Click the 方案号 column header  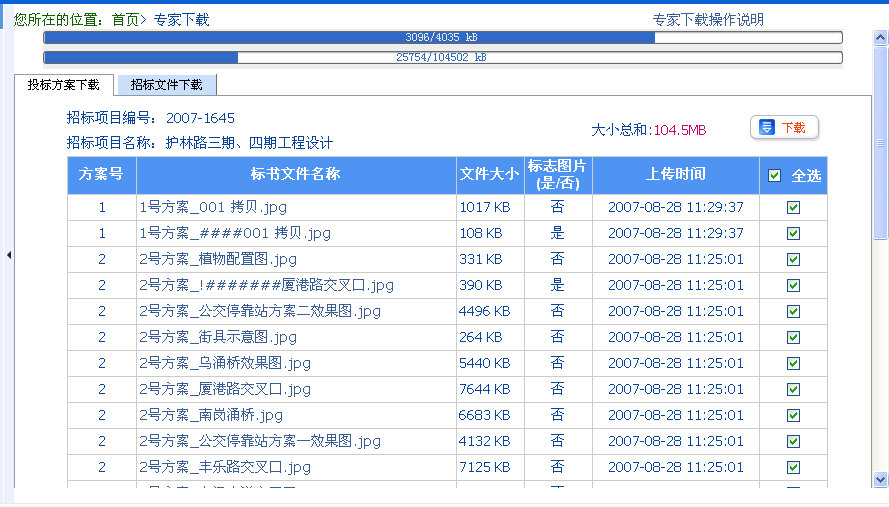(101, 175)
